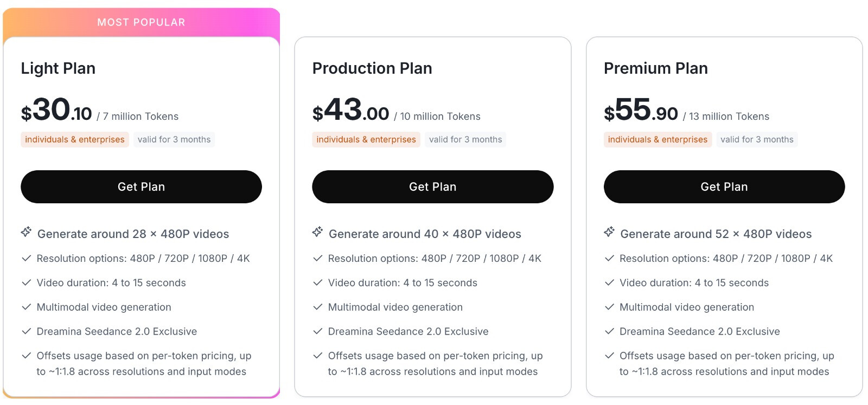The image size is (868, 405).
Task: Click the sparkle icon beside 'Generate around 28'
Action: point(26,232)
